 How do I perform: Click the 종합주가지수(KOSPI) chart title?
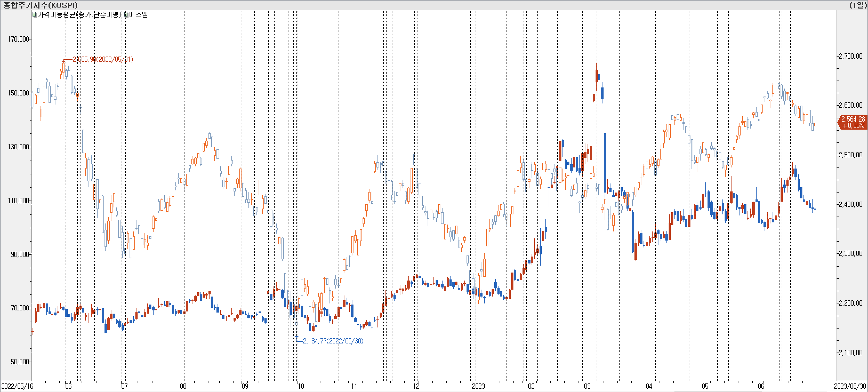(x=41, y=5)
